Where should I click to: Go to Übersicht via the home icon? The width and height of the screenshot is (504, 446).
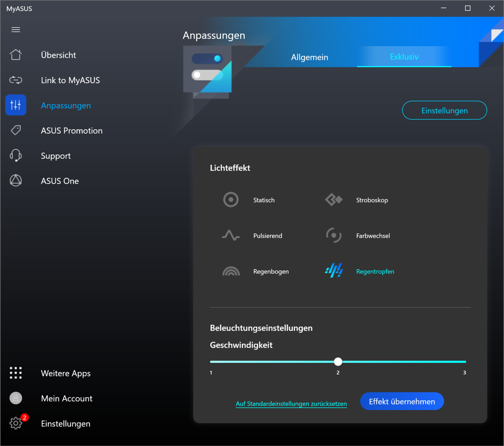[16, 55]
